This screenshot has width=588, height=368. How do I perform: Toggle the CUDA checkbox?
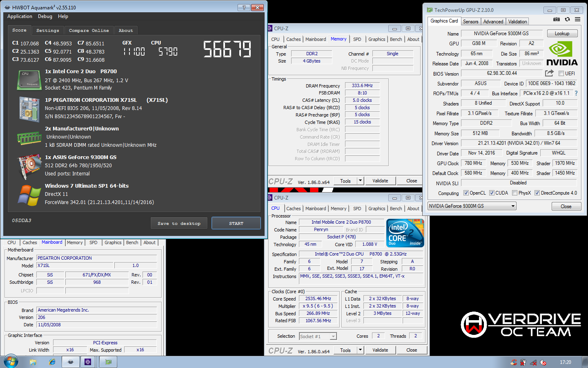tap(492, 193)
